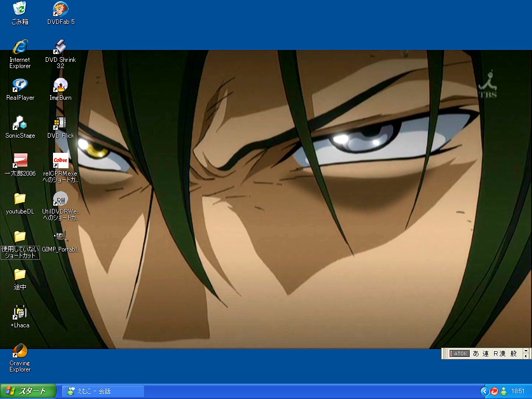This screenshot has height=399, width=532.
Task: Select the UtilDVDRW shortcut icon
Action: (60, 206)
